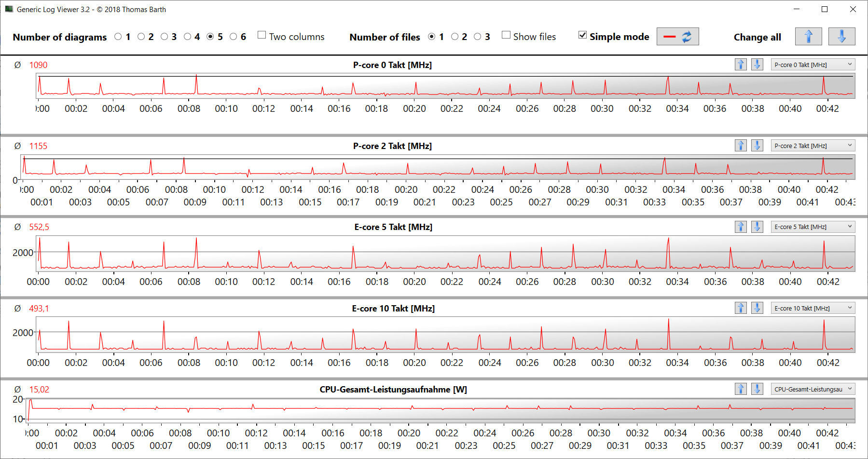
Task: Set number of files to 2
Action: (455, 37)
